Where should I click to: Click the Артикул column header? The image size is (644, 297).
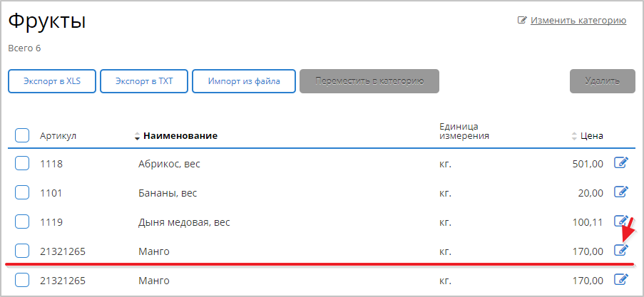(58, 136)
